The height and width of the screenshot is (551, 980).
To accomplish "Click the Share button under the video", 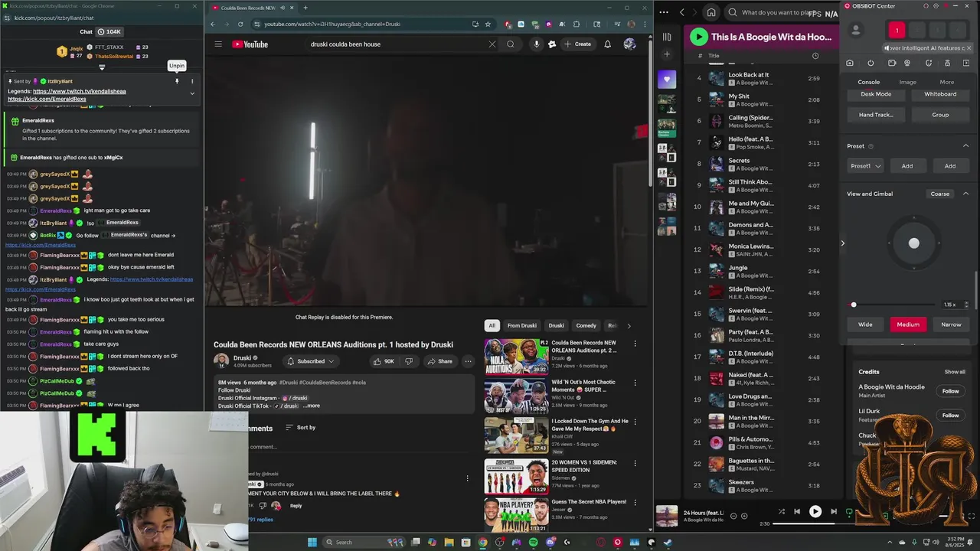I will tap(440, 361).
